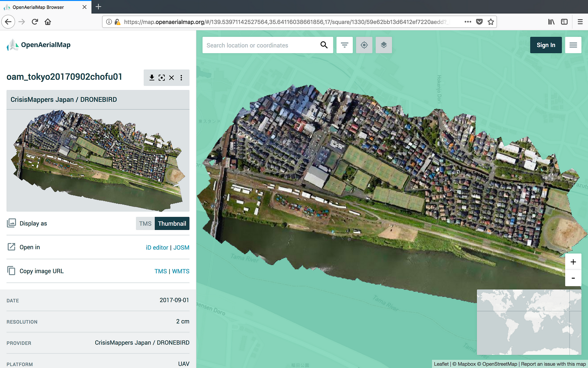Zoom out on the map
Screen dimensions: 588x368
pyautogui.click(x=573, y=278)
